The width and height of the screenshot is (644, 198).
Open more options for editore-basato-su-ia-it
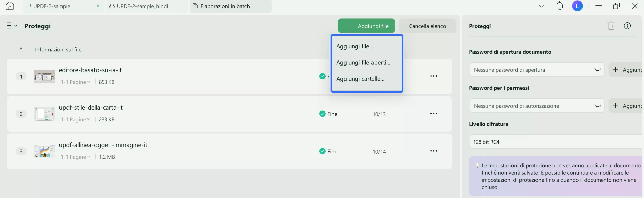(x=434, y=76)
